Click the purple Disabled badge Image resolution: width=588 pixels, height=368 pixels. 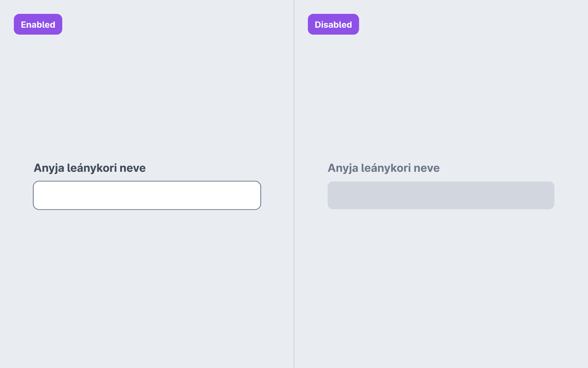pyautogui.click(x=333, y=24)
